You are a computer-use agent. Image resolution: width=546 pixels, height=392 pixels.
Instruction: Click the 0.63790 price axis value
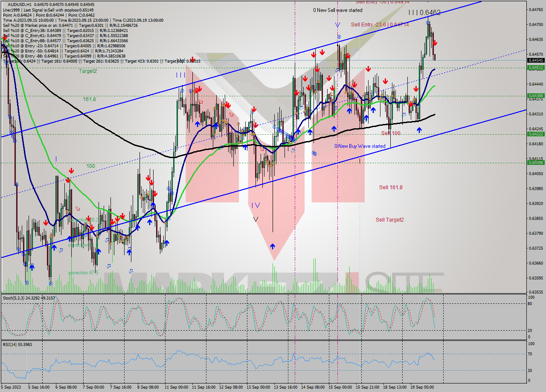pyautogui.click(x=536, y=233)
